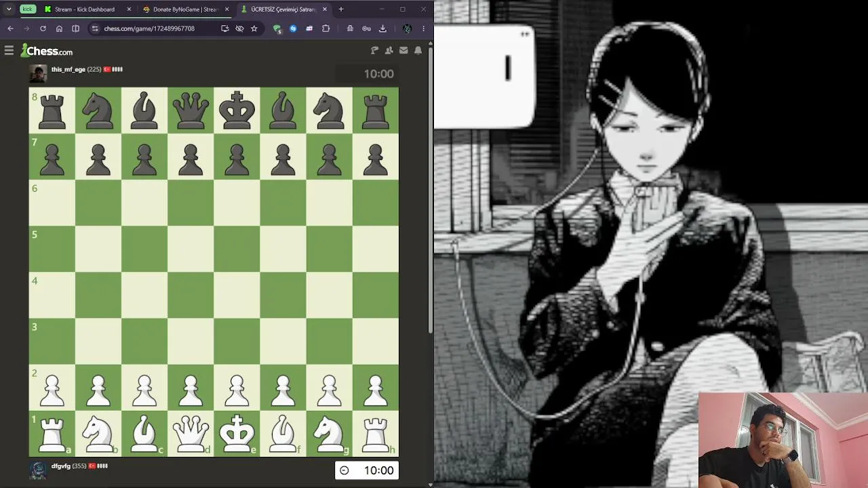Select the white queen on d1
Image resolution: width=868 pixels, height=488 pixels.
(191, 433)
